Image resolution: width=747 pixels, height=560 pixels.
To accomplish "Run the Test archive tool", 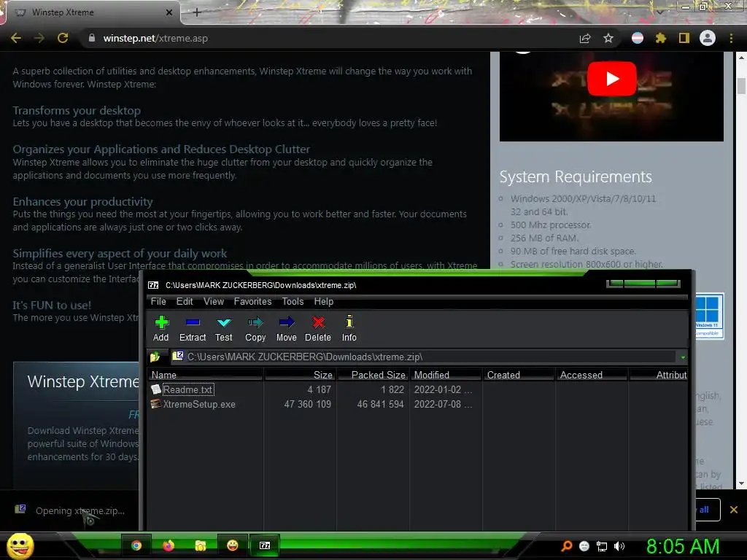I will (x=223, y=328).
